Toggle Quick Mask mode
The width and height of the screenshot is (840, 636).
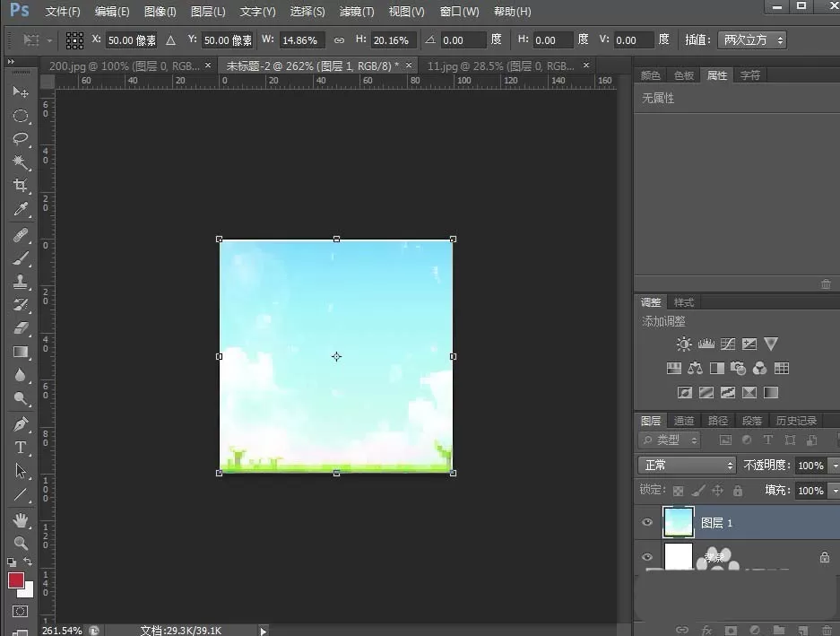click(x=21, y=612)
